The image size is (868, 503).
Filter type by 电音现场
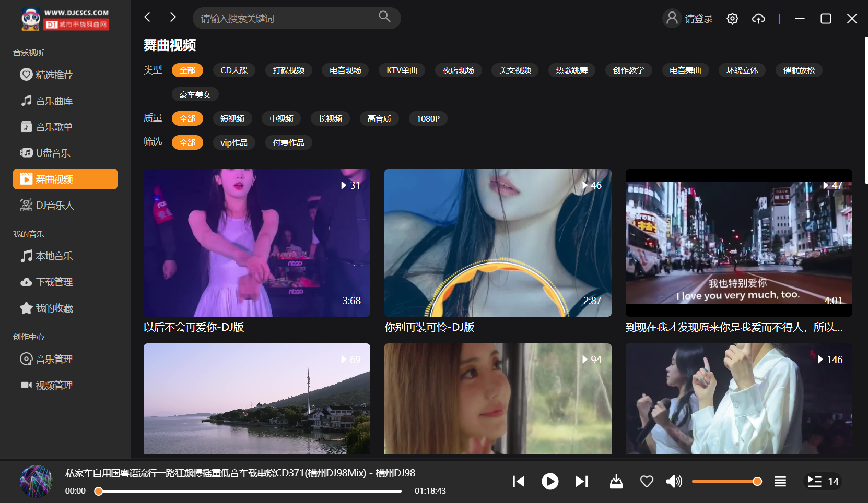[x=345, y=70]
